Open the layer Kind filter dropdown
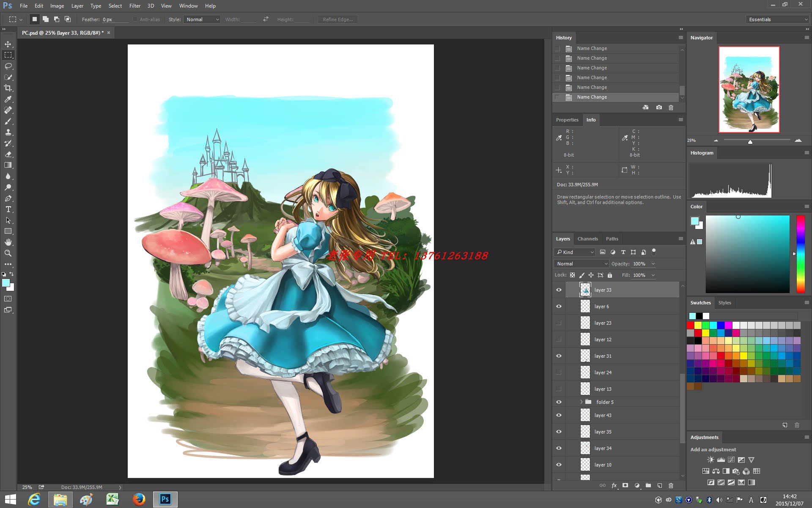The image size is (812, 508). (575, 252)
